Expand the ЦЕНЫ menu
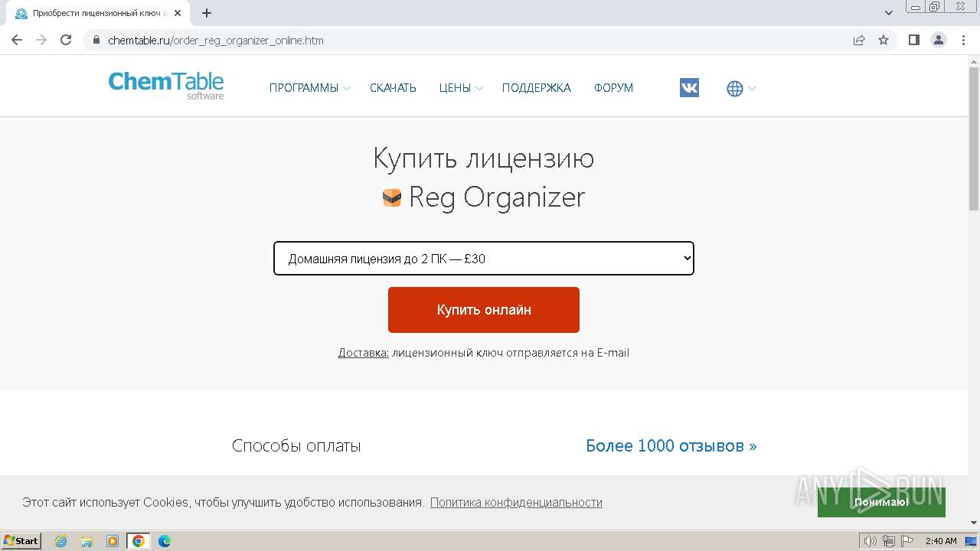The image size is (980, 551). (x=461, y=88)
